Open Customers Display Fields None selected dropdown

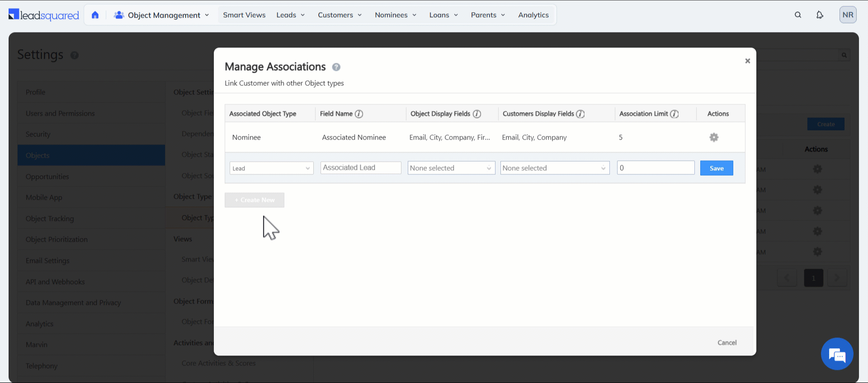coord(554,168)
